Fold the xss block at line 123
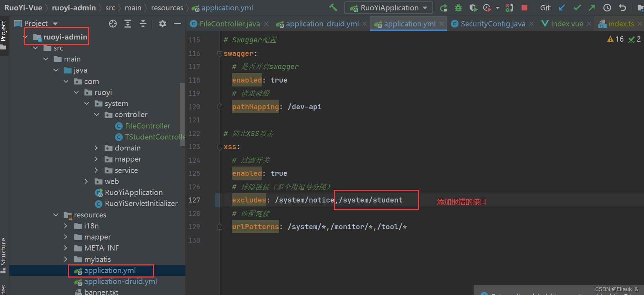 (x=220, y=147)
